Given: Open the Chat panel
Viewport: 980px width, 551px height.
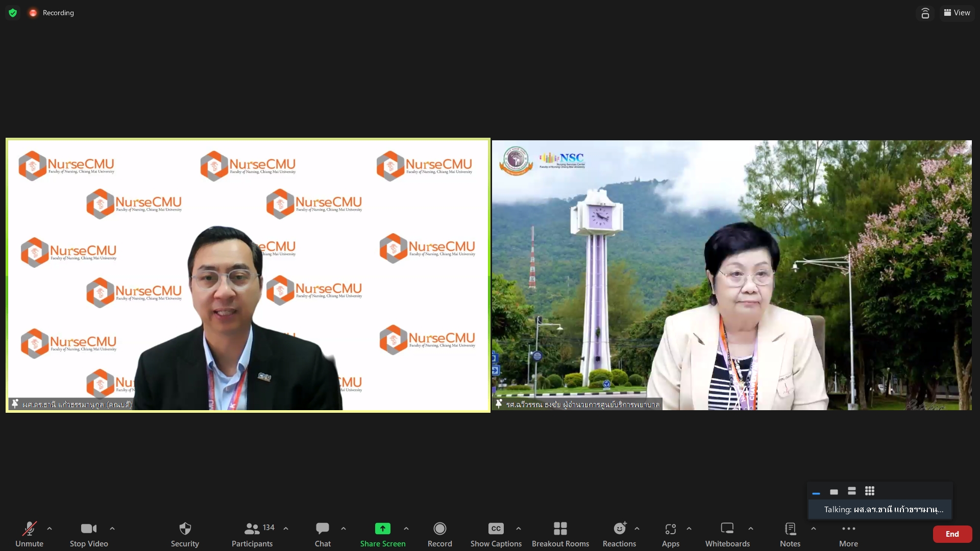Looking at the screenshot, I should 323,534.
